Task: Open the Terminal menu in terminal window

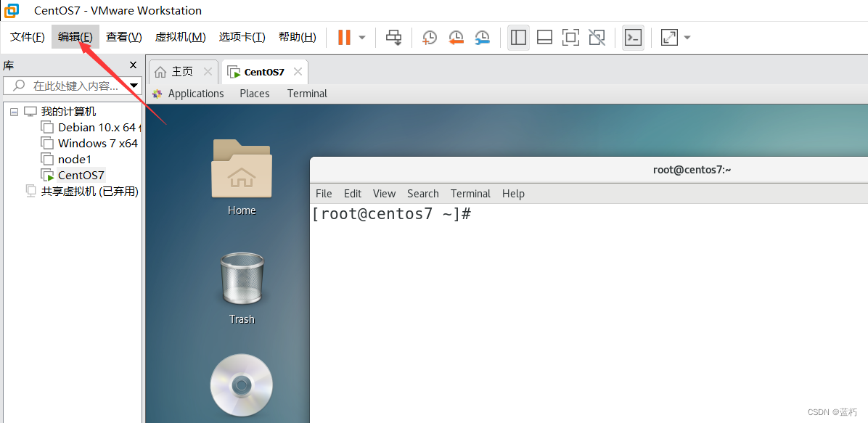Action: click(470, 194)
